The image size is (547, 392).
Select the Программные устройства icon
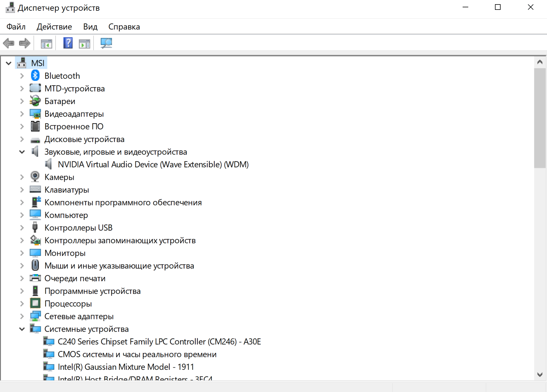35,290
